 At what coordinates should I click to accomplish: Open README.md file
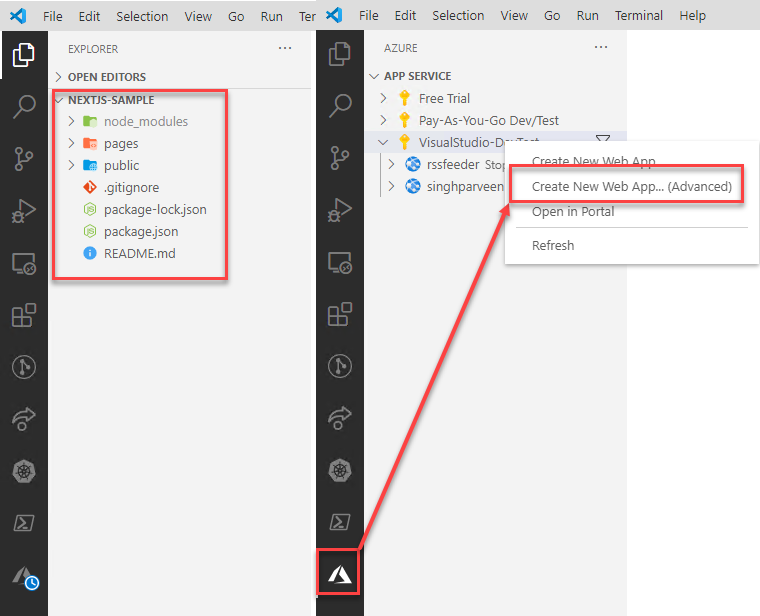tap(140, 253)
